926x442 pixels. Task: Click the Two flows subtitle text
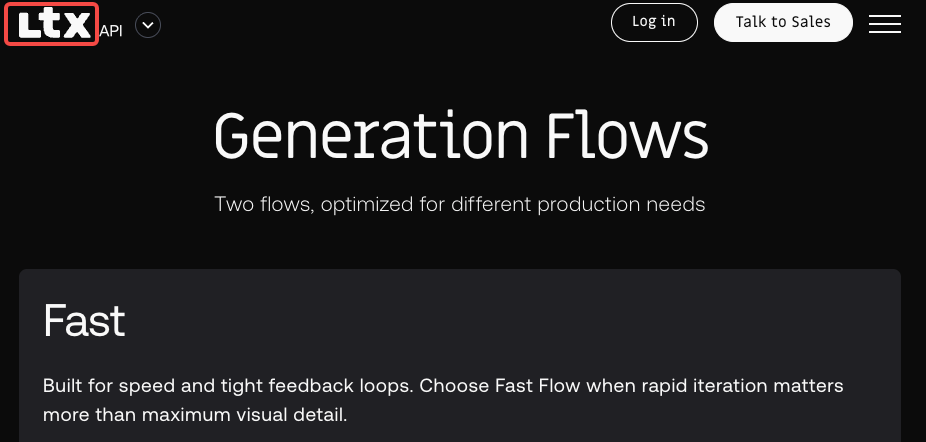459,204
